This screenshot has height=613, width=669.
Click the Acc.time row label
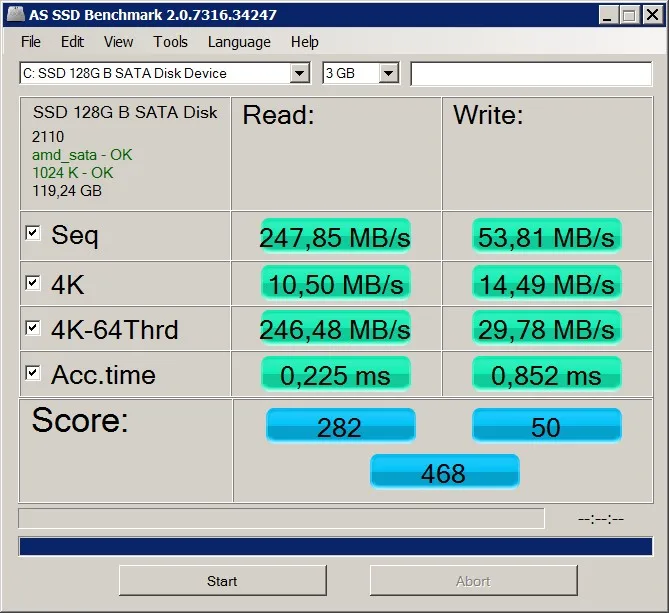(x=103, y=375)
